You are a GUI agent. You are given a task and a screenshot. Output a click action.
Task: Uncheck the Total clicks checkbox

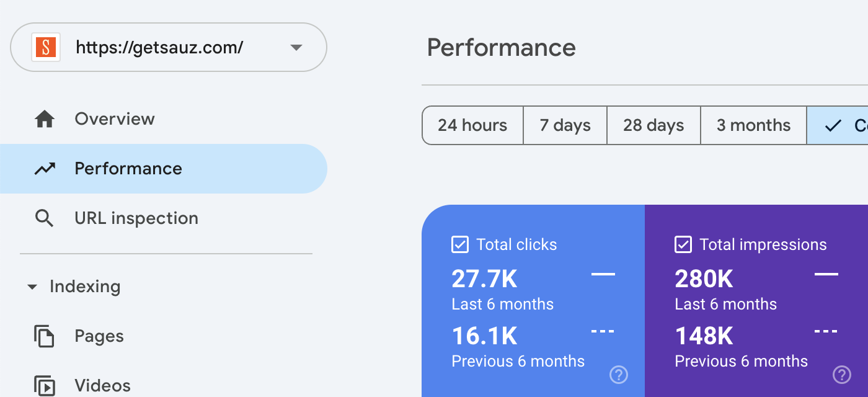[x=459, y=244]
